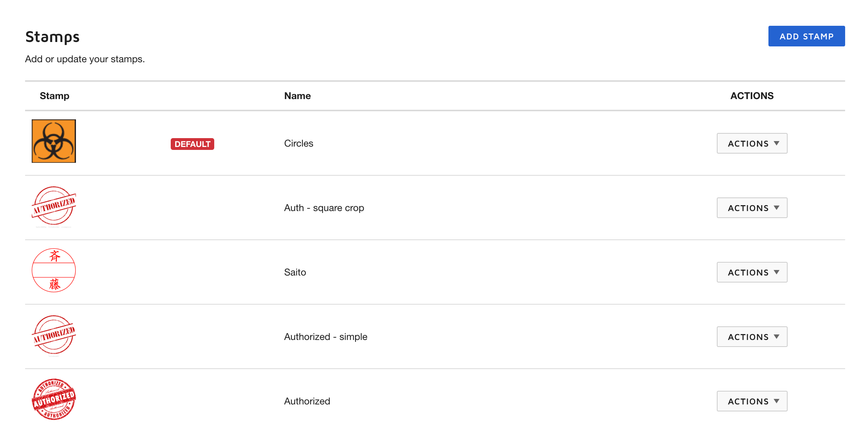Click the ACTIONS column header
This screenshot has height=428, width=868.
coord(751,96)
